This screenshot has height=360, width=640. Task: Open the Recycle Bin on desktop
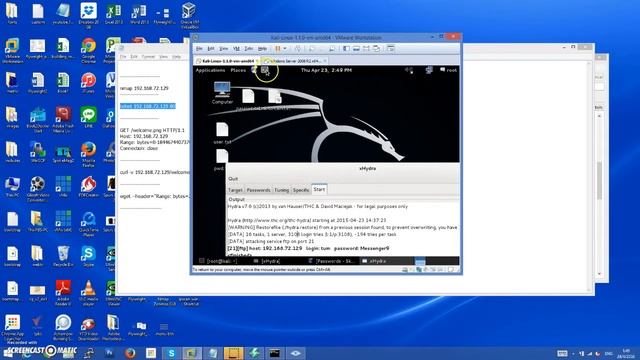click(x=63, y=254)
